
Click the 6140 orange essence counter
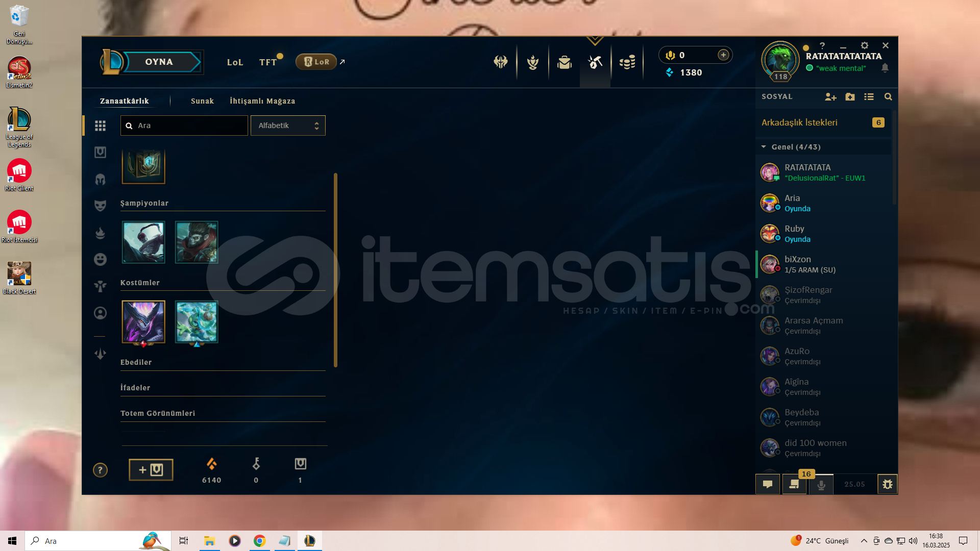pos(211,470)
